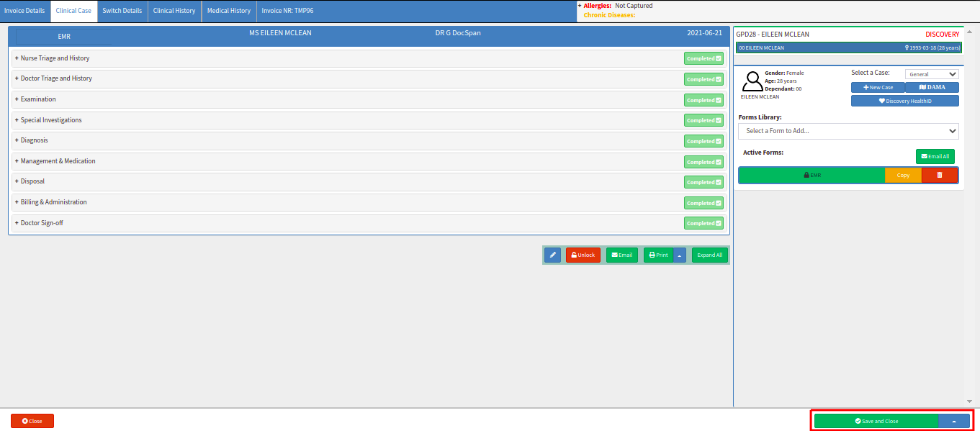Toggle Completed on Billing & Administration row
The height and width of the screenshot is (431, 980).
(703, 203)
